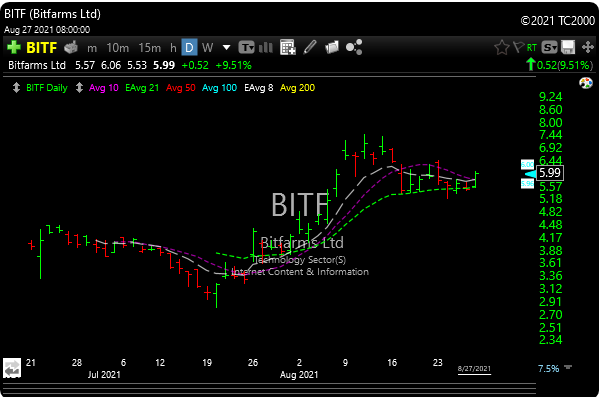The image size is (599, 397).
Task: Click the 'Jul 2021' axis label
Action: (x=104, y=375)
